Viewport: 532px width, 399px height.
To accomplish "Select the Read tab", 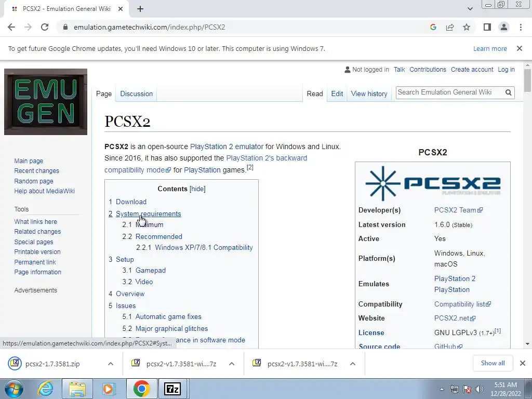I will [x=315, y=94].
